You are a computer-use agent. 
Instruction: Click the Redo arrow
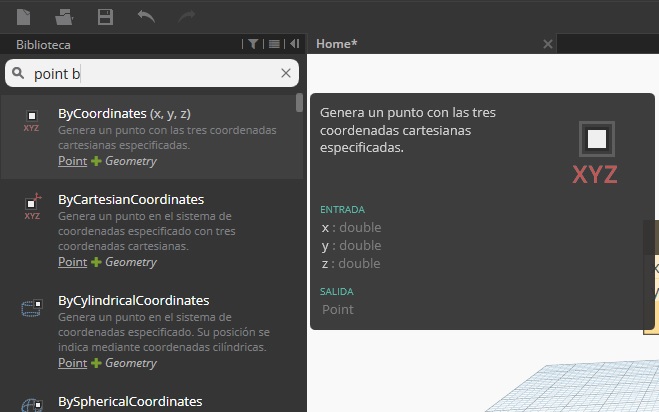[x=186, y=16]
